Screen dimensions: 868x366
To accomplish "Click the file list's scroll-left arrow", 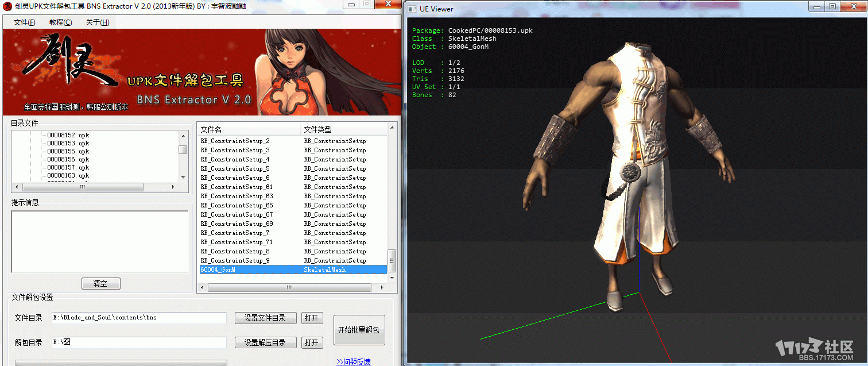I will coord(203,287).
